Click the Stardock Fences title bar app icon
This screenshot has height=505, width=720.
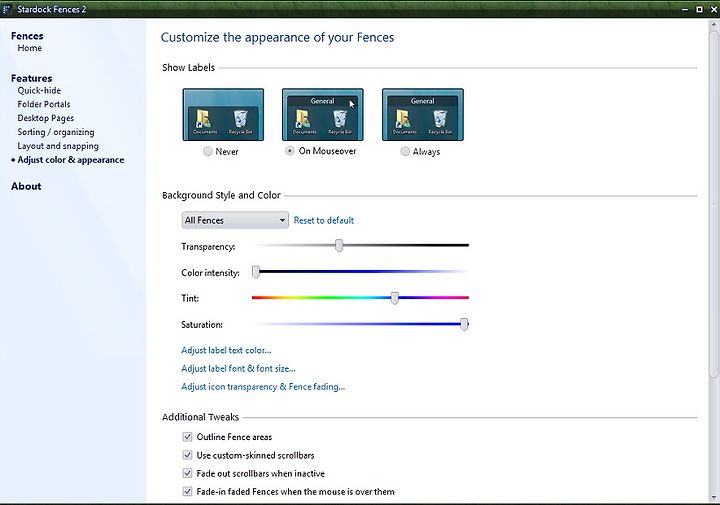[x=7, y=9]
